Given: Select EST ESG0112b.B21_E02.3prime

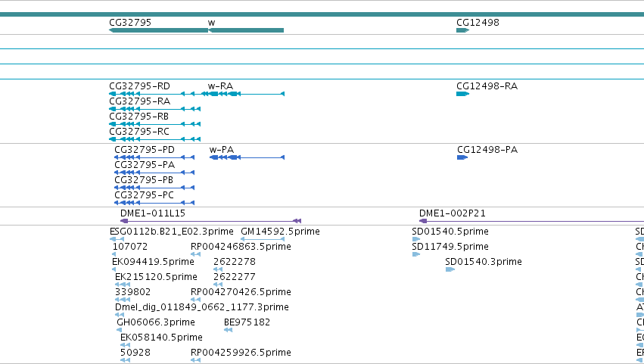Looking at the screenshot, I should 172,232.
